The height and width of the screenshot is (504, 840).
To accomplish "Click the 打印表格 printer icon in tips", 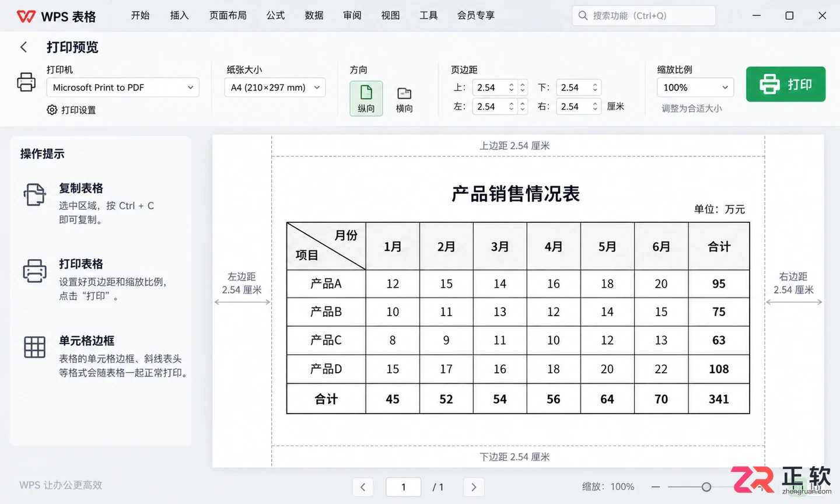I will (x=34, y=271).
